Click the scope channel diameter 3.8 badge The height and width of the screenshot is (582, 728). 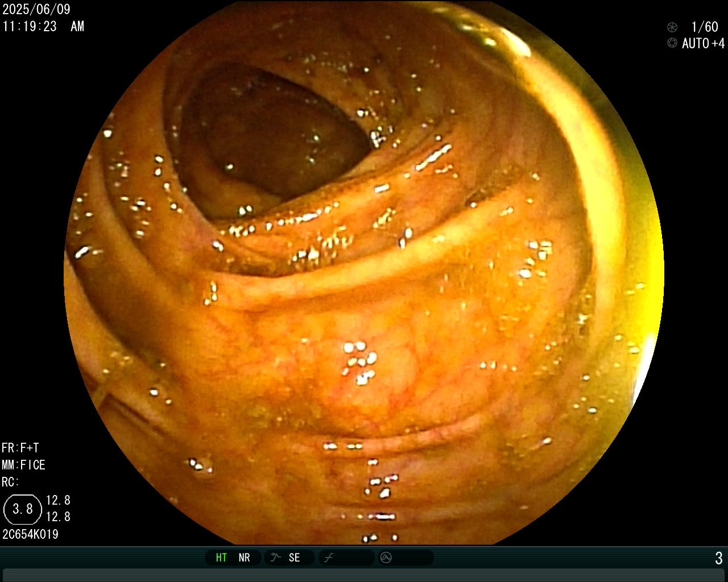(x=23, y=509)
